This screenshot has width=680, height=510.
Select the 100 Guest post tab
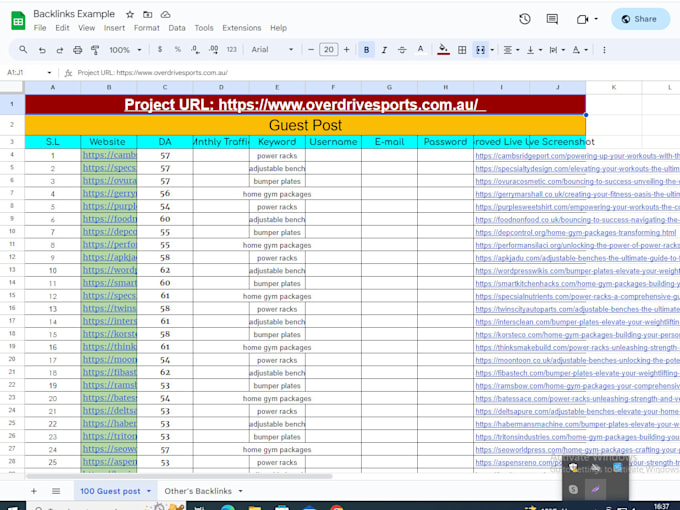(110, 491)
